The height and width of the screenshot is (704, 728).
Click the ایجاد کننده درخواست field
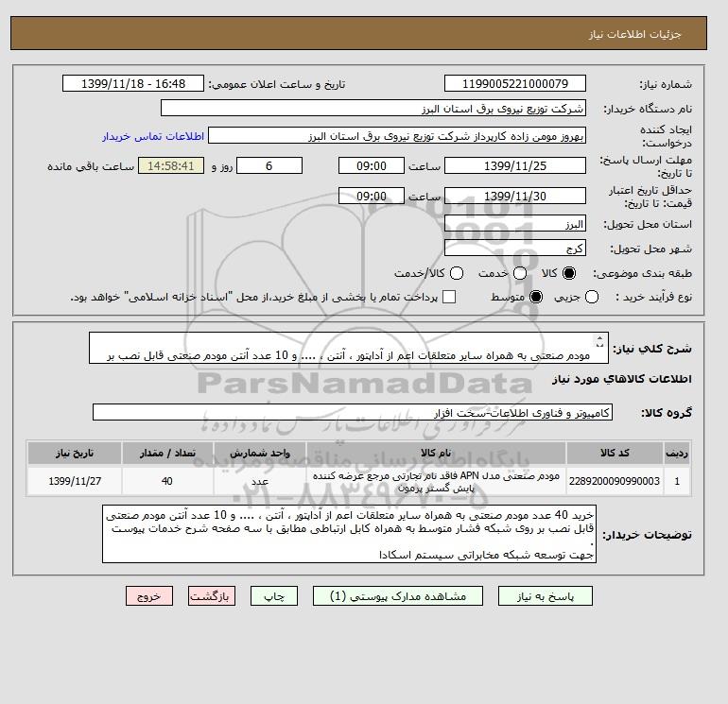click(x=397, y=136)
